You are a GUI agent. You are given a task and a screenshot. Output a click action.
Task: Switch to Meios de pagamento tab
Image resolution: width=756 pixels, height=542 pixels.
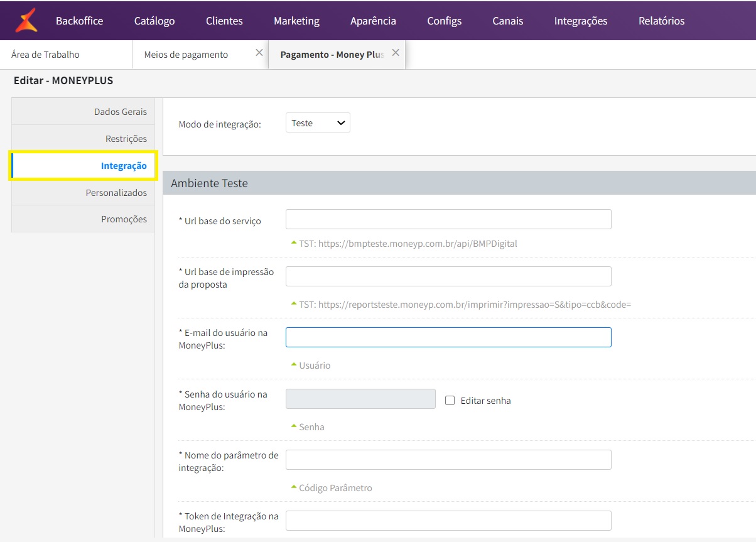[186, 55]
